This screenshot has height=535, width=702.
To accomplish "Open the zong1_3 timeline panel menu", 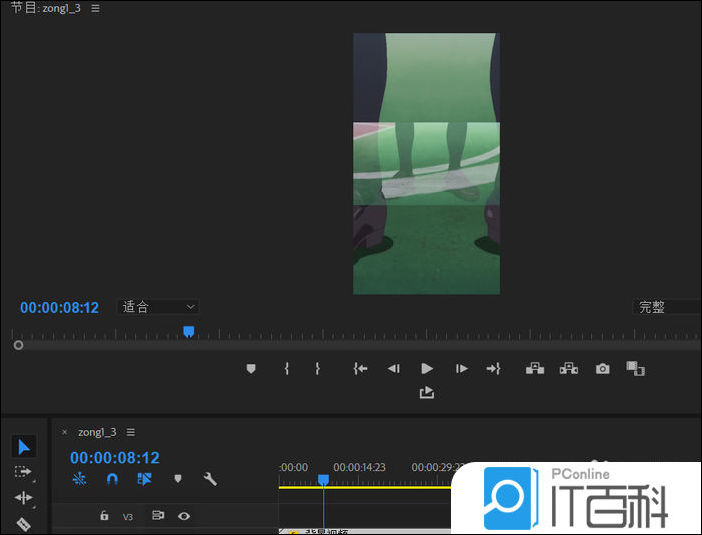I will point(130,432).
